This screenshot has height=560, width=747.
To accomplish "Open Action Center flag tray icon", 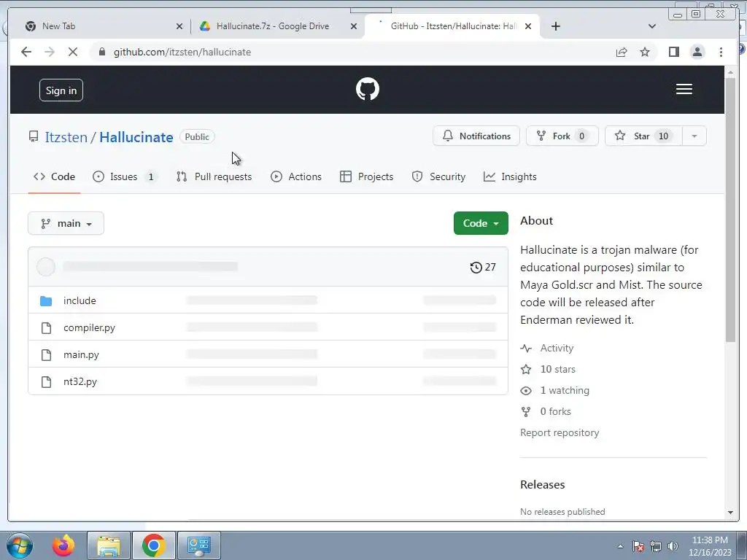I will (638, 546).
